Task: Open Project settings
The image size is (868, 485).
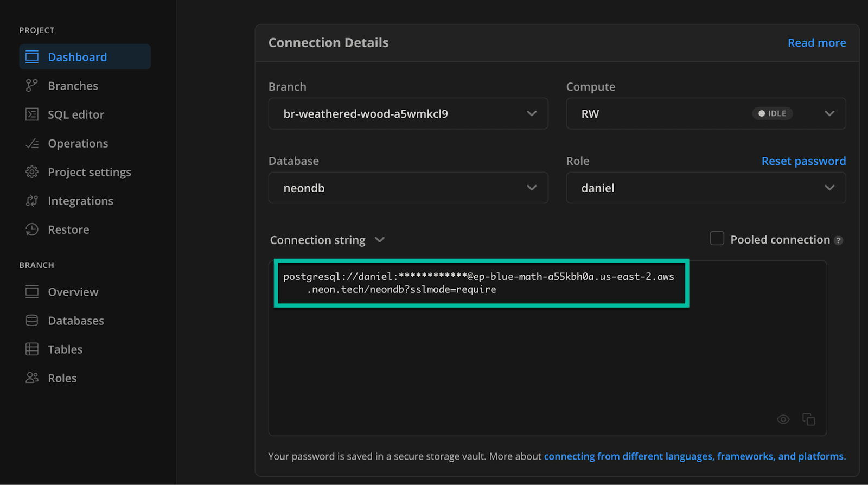Action: [x=90, y=172]
